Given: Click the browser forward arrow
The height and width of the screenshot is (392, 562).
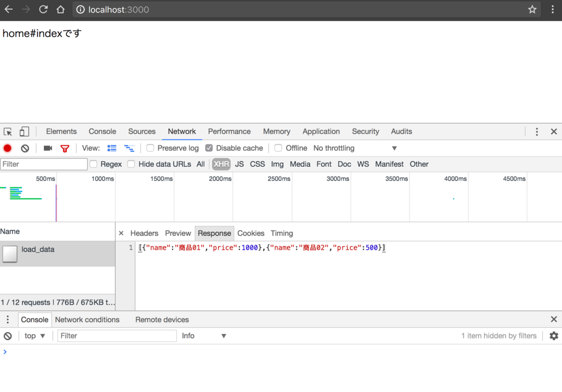Looking at the screenshot, I should click(26, 10).
